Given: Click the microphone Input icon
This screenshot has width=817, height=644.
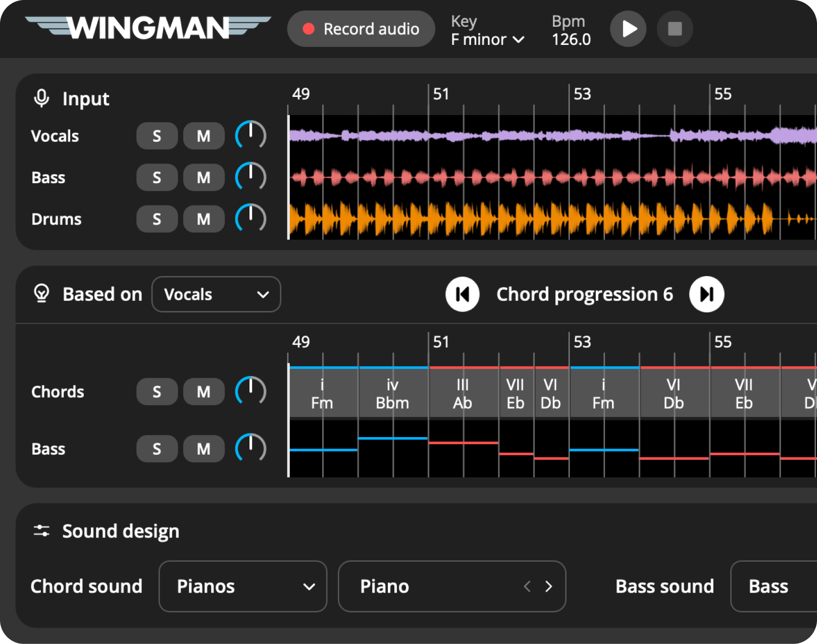Looking at the screenshot, I should [x=41, y=98].
